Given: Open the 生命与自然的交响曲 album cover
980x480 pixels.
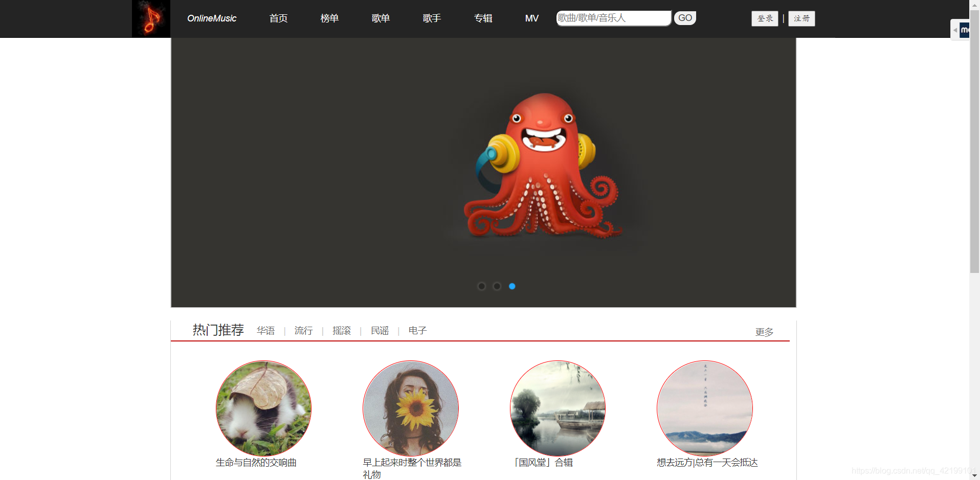Looking at the screenshot, I should tap(263, 408).
